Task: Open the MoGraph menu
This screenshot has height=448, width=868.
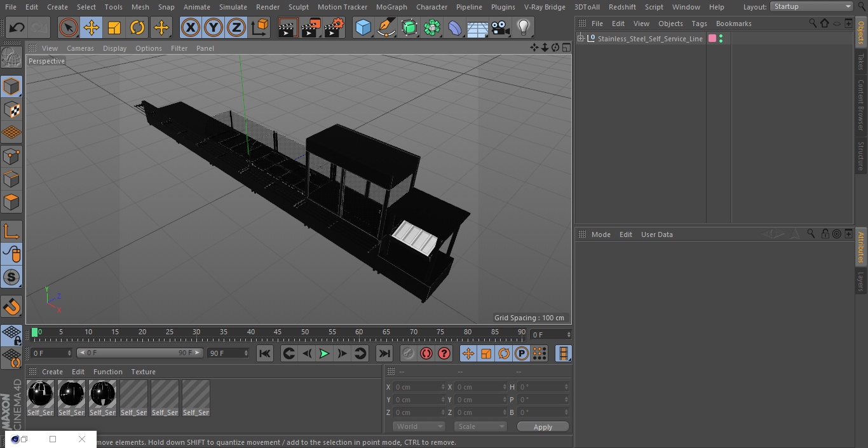Action: tap(391, 6)
